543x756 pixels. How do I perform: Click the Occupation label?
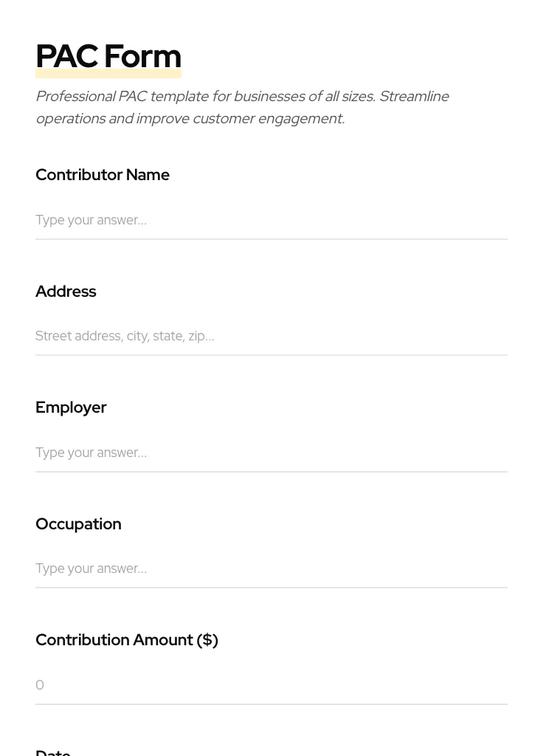[78, 524]
